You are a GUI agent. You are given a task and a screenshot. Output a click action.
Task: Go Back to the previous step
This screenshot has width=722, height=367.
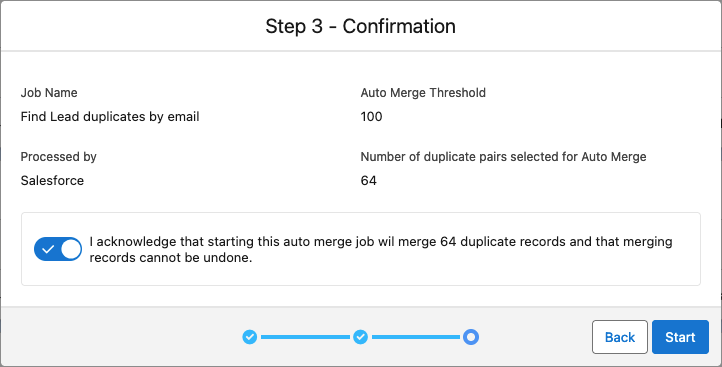click(620, 337)
